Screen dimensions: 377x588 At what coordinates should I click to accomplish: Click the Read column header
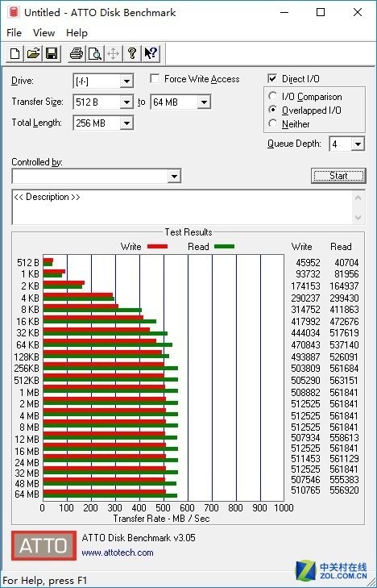[x=341, y=247]
